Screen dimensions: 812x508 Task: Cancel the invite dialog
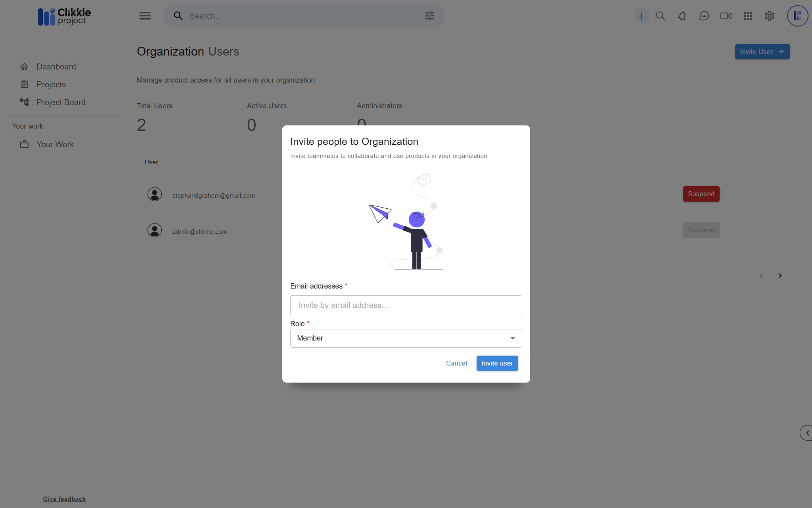pos(456,363)
